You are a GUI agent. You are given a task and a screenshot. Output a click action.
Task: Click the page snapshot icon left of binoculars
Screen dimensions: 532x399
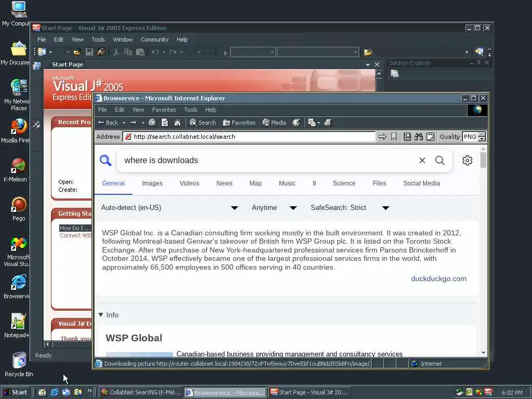click(x=407, y=137)
